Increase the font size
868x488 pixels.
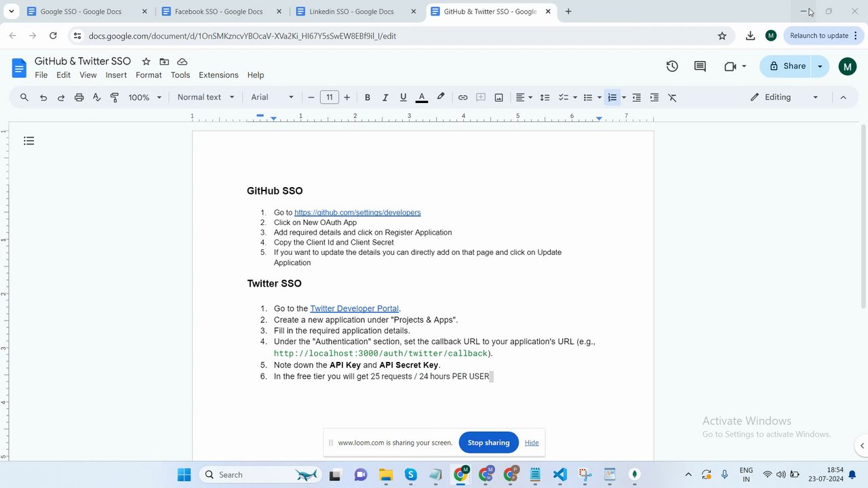pyautogui.click(x=347, y=98)
